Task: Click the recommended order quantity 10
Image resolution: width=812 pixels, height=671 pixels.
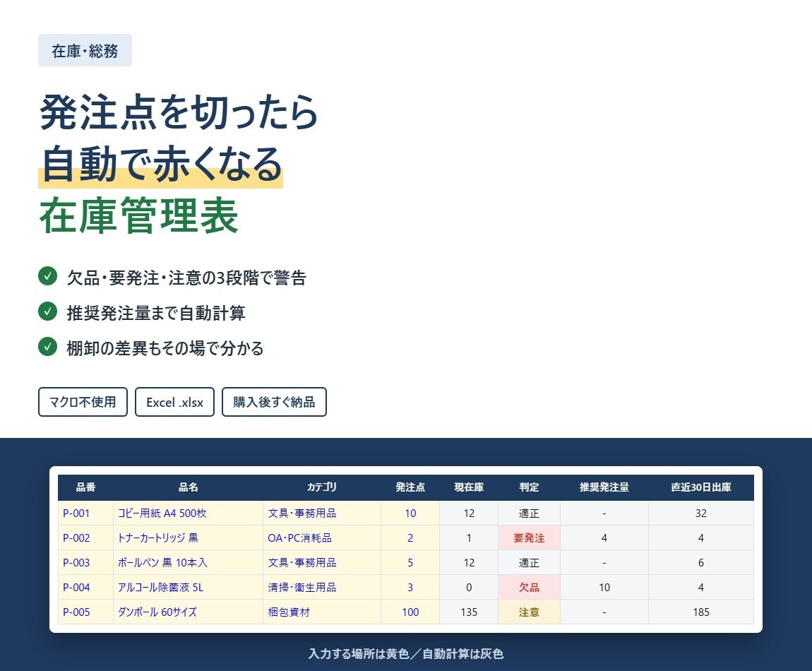Action: click(604, 587)
